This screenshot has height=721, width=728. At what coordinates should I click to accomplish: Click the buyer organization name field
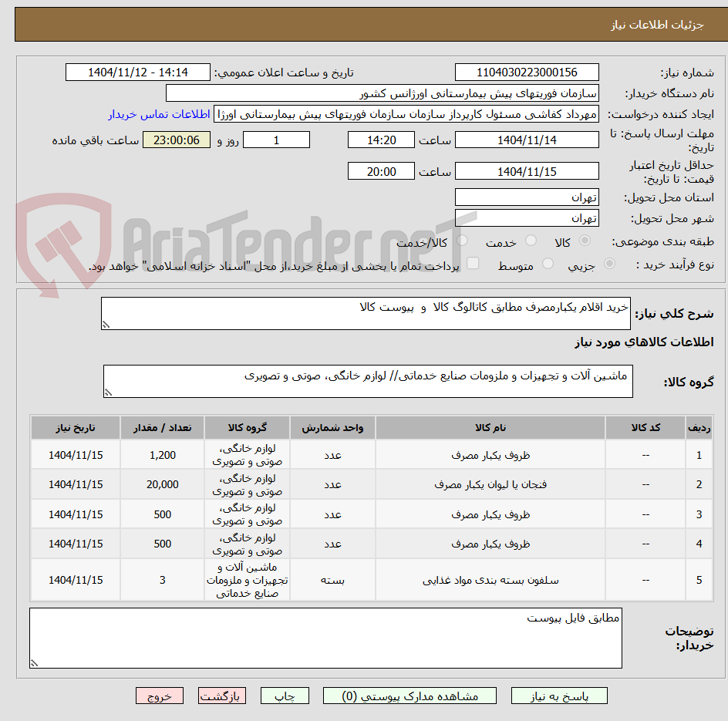coord(382,93)
